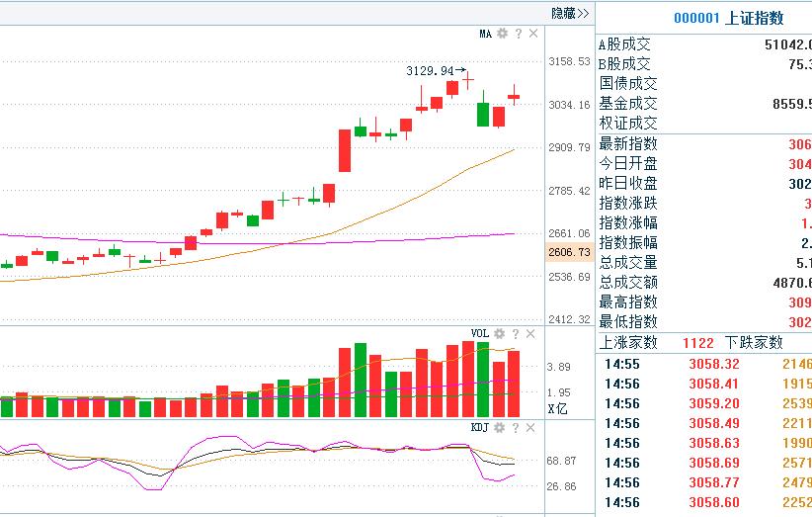Click the 26.86 KDJ axis label
The height and width of the screenshot is (517, 812).
(x=562, y=486)
